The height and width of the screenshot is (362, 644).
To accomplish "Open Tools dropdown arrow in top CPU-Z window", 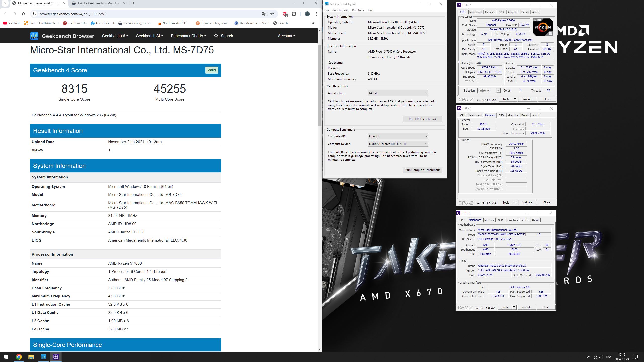I will click(x=515, y=99).
